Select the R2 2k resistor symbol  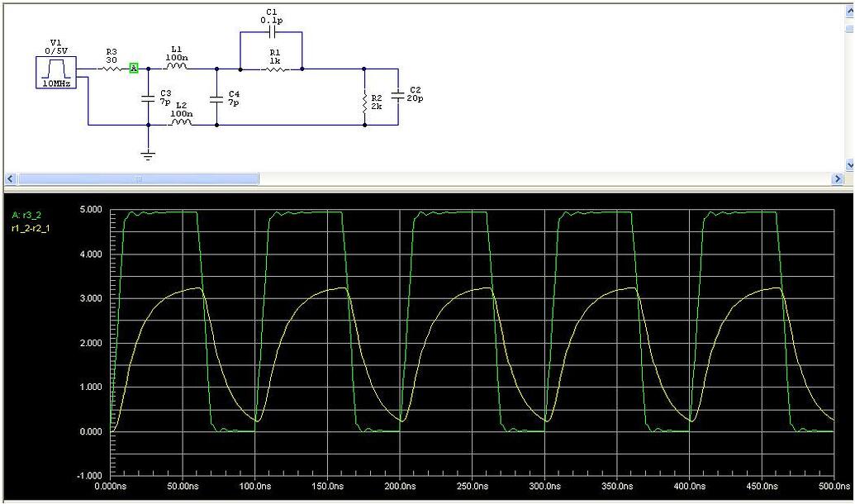(x=364, y=101)
